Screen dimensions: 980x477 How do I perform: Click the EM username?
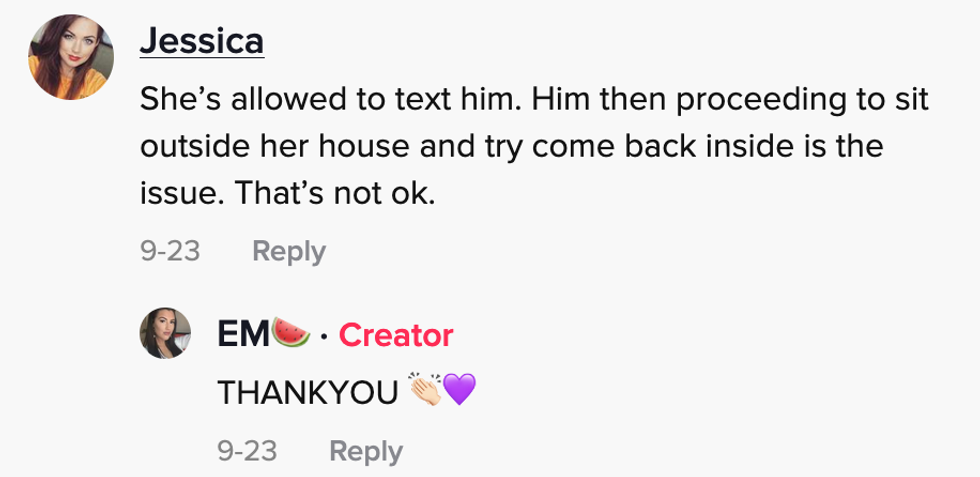point(244,335)
